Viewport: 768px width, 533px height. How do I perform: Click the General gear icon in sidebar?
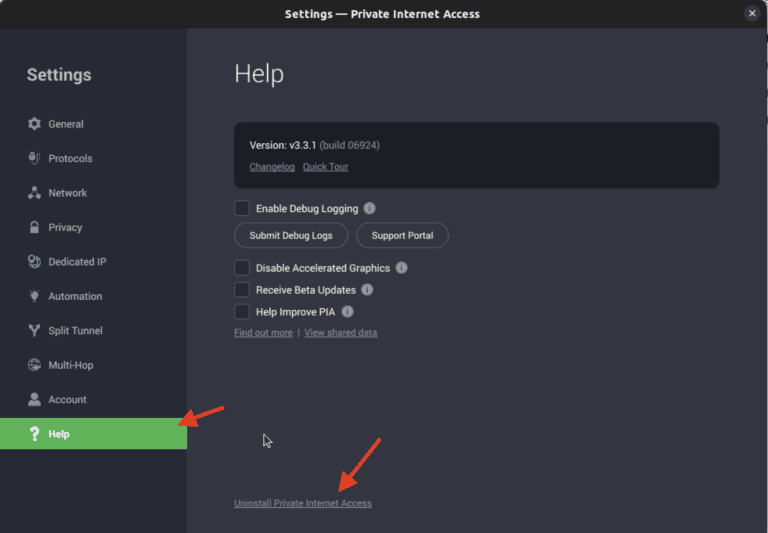[35, 124]
